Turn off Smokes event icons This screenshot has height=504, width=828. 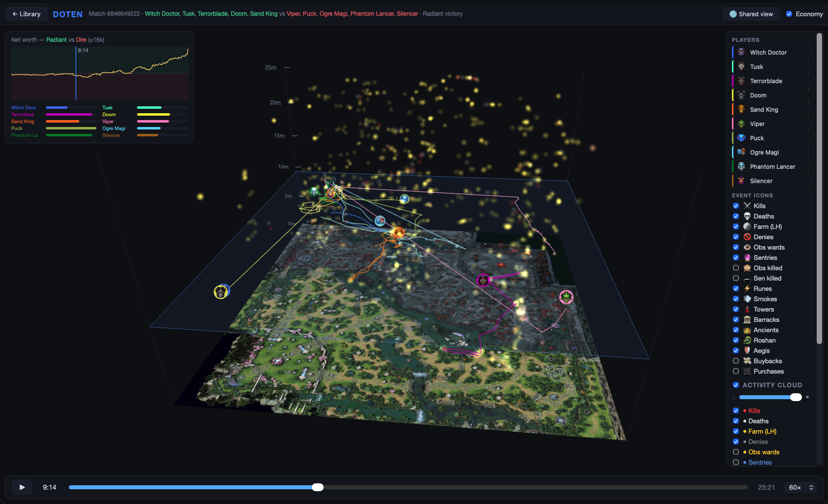point(736,299)
